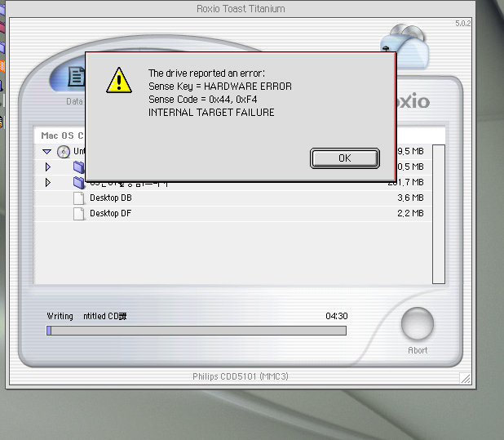Click the file list vertical scrollbar
This screenshot has width=504, height=440.
(438, 213)
